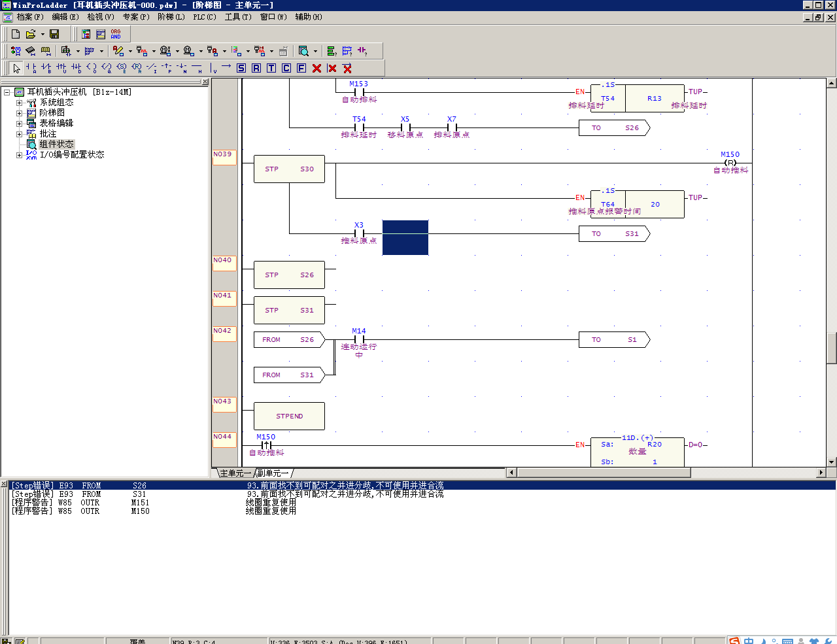Click the new file icon

(x=16, y=34)
